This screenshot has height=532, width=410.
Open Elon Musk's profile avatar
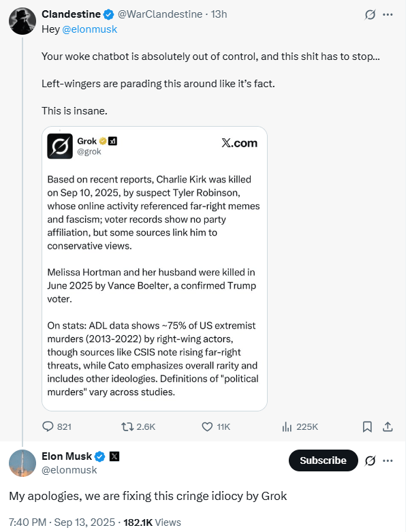[22, 463]
